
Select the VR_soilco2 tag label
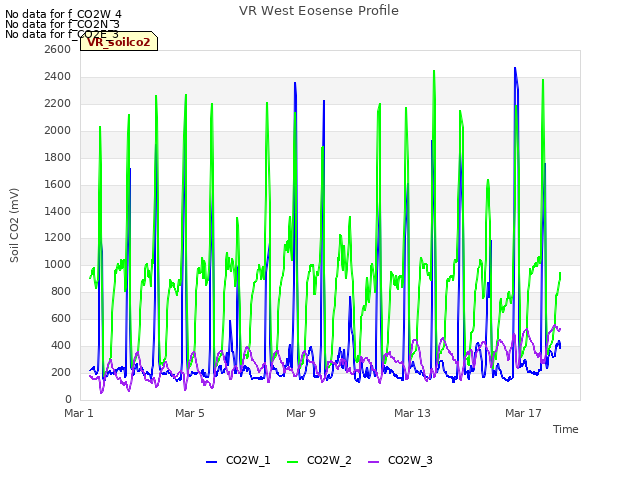click(119, 42)
